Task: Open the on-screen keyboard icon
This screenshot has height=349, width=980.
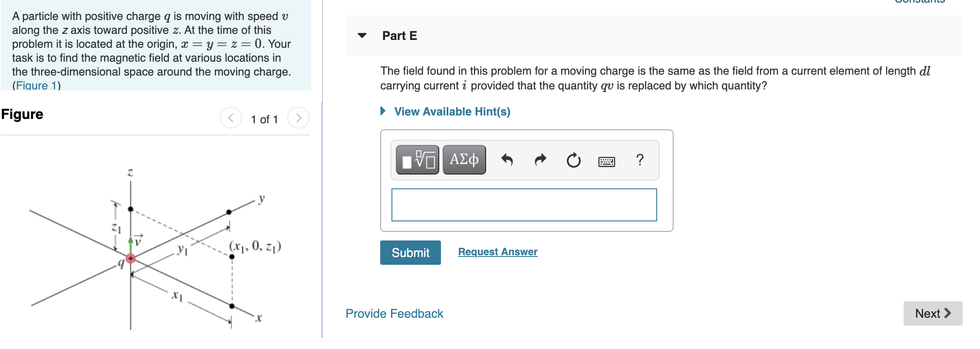Action: 607,161
